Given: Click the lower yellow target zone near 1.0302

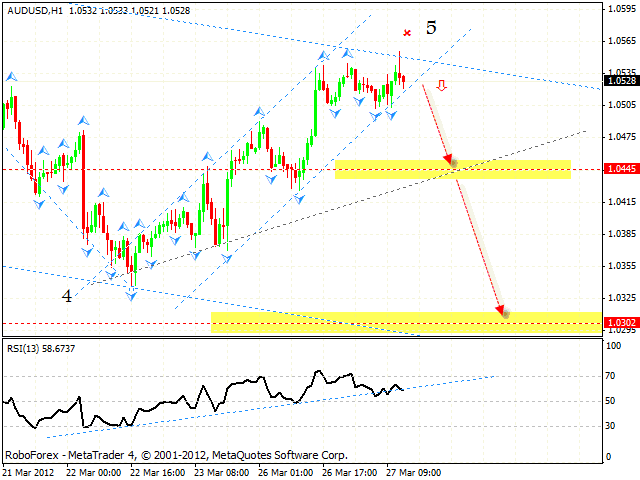Looking at the screenshot, I should point(407,322).
